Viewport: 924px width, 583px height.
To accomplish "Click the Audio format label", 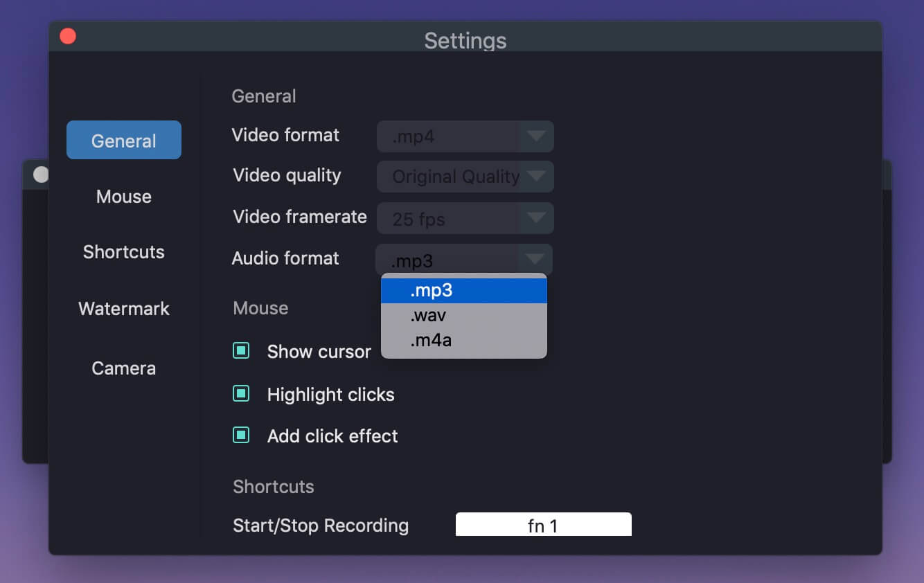I will 285,258.
